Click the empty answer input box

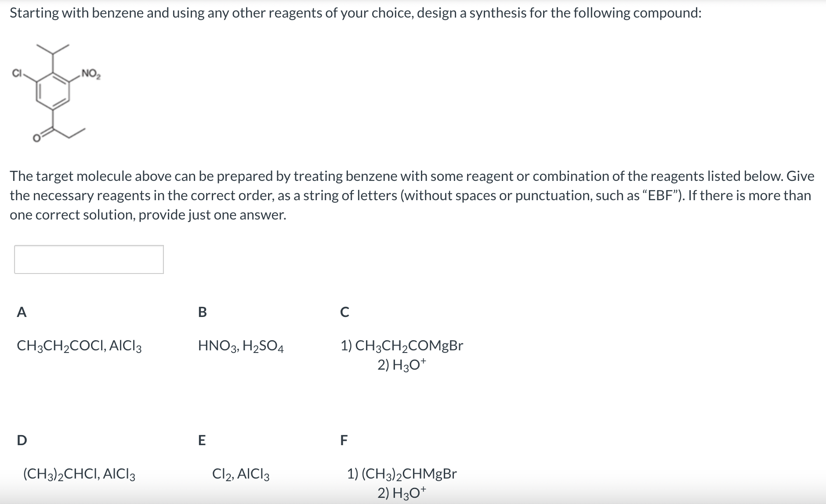point(88,260)
